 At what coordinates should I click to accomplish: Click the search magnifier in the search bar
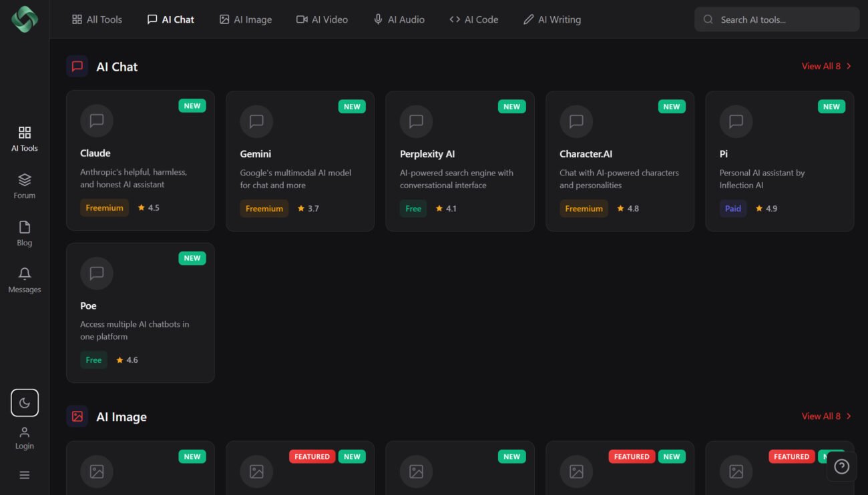(x=708, y=19)
